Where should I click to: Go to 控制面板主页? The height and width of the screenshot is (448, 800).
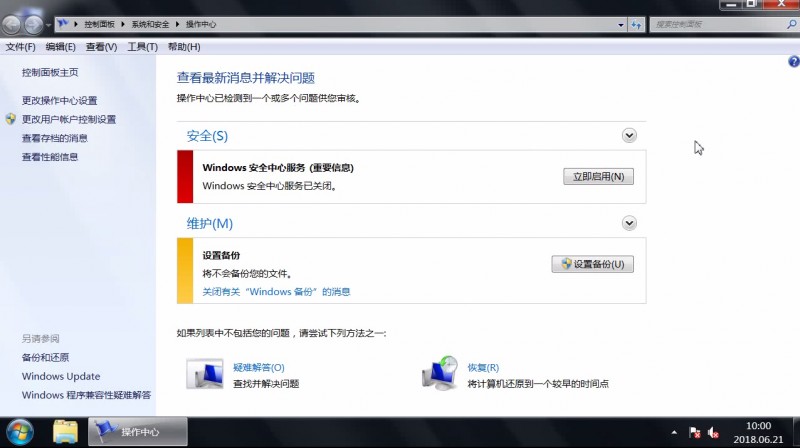pos(50,72)
